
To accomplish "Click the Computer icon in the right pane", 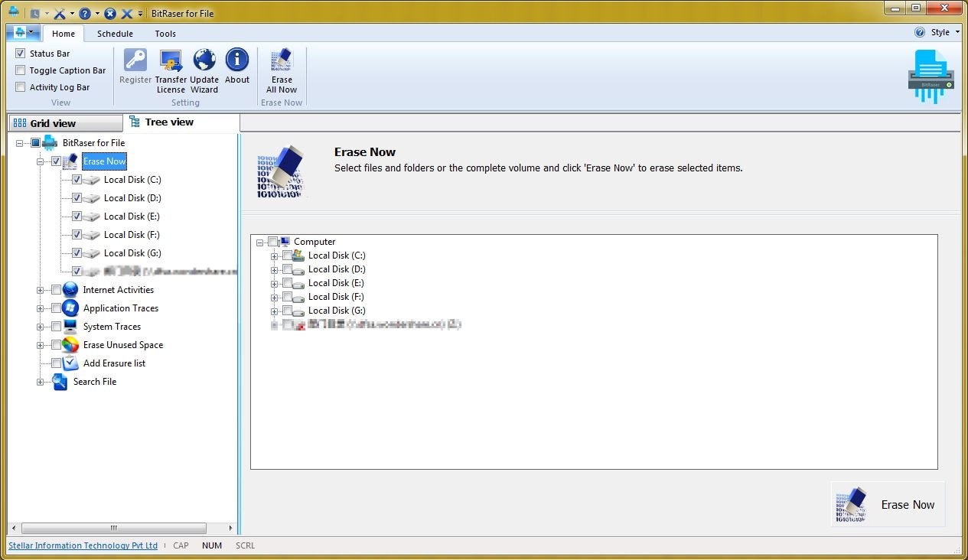I will 285,242.
